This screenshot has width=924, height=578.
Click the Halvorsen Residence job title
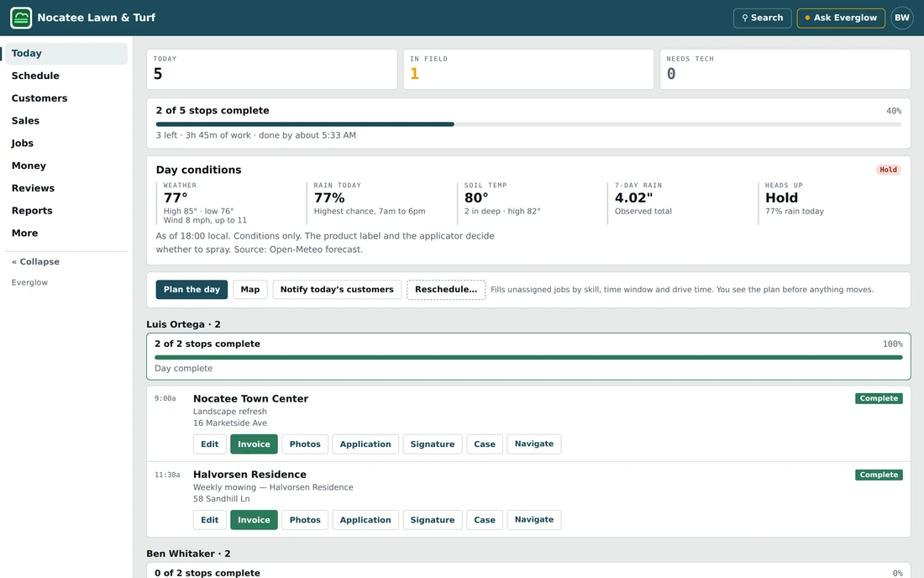(x=249, y=475)
